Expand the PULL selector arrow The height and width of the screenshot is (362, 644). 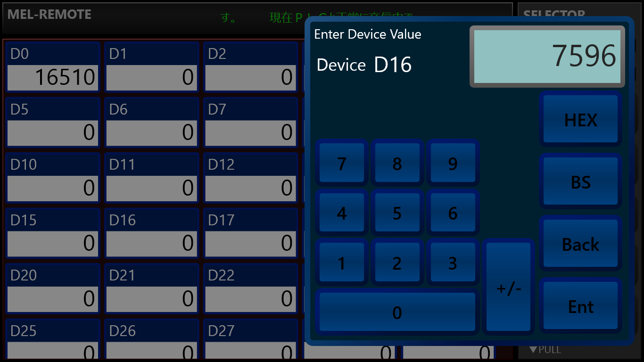[x=545, y=350]
